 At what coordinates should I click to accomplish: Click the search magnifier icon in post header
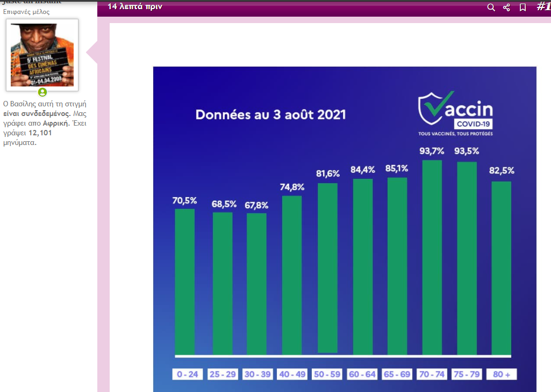tap(491, 7)
